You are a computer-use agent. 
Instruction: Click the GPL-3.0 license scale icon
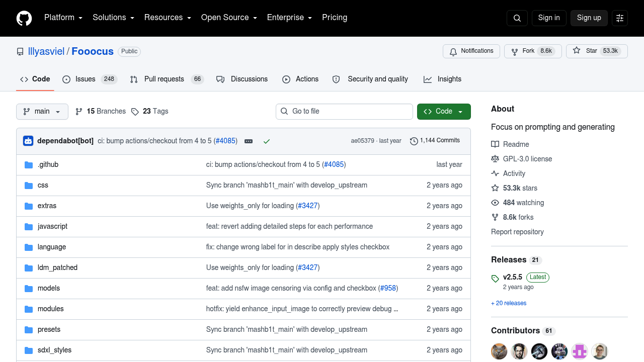tap(495, 159)
